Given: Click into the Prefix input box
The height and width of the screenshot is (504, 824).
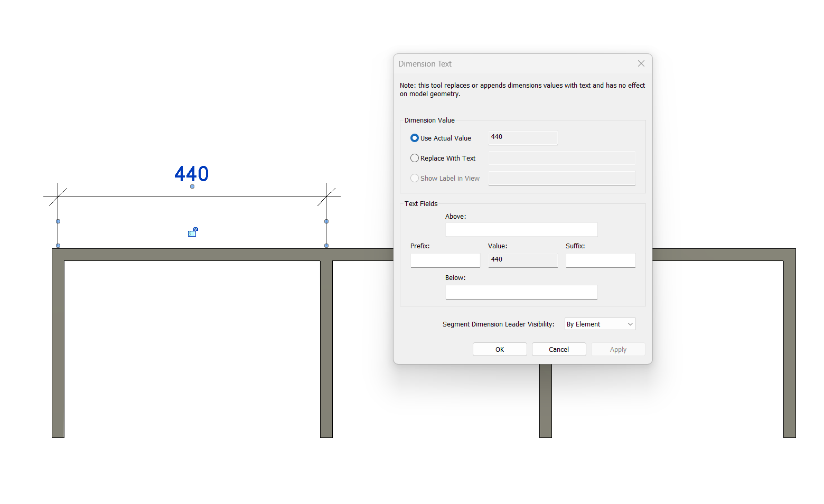Looking at the screenshot, I should (445, 260).
